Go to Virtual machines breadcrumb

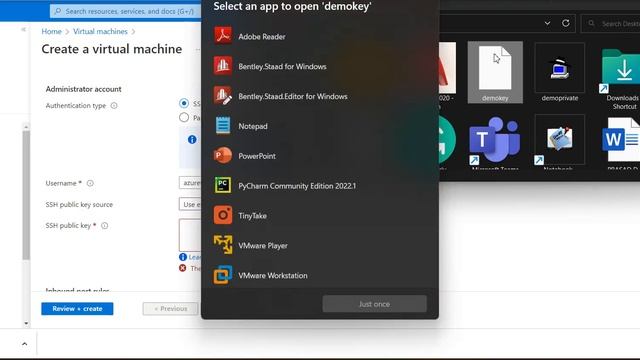(x=100, y=31)
